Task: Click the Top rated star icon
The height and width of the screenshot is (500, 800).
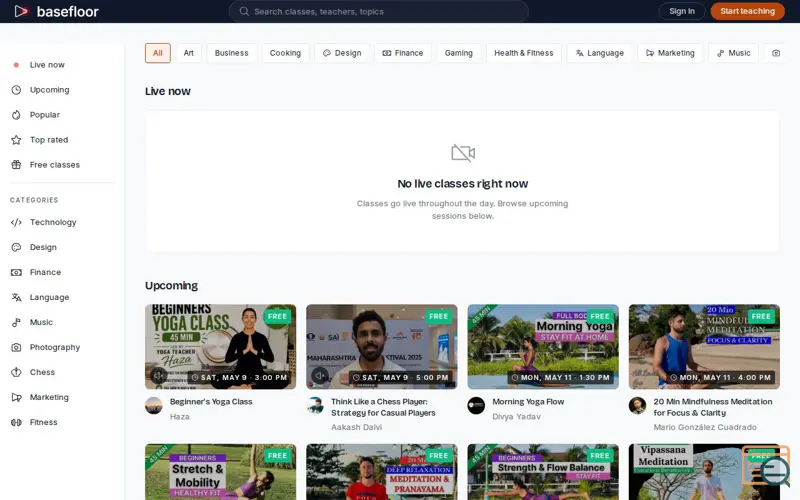Action: click(16, 140)
